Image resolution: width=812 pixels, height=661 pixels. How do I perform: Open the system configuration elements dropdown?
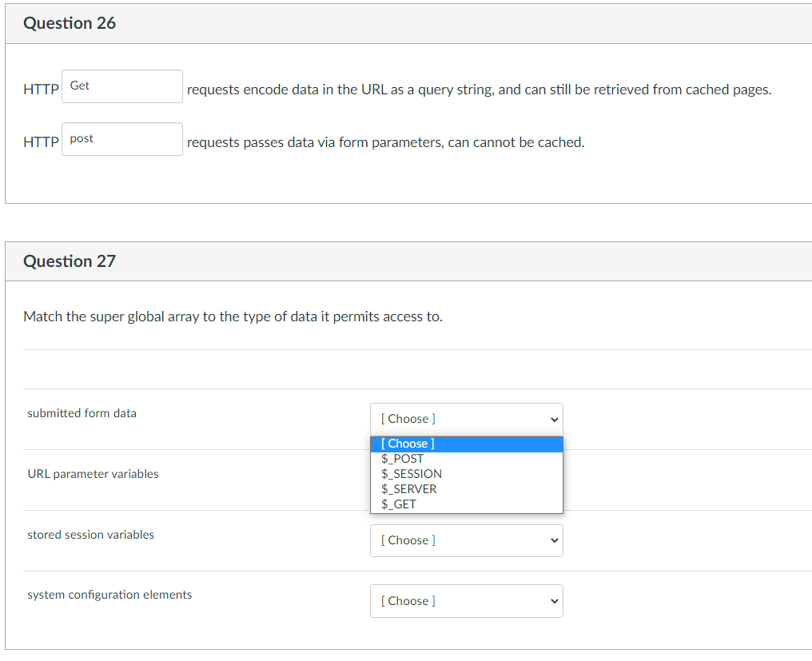point(466,600)
